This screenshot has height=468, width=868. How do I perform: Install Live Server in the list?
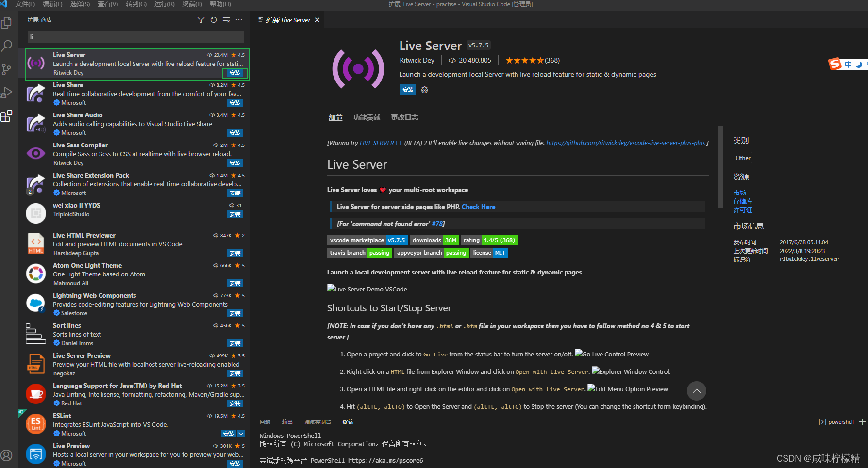tap(235, 73)
